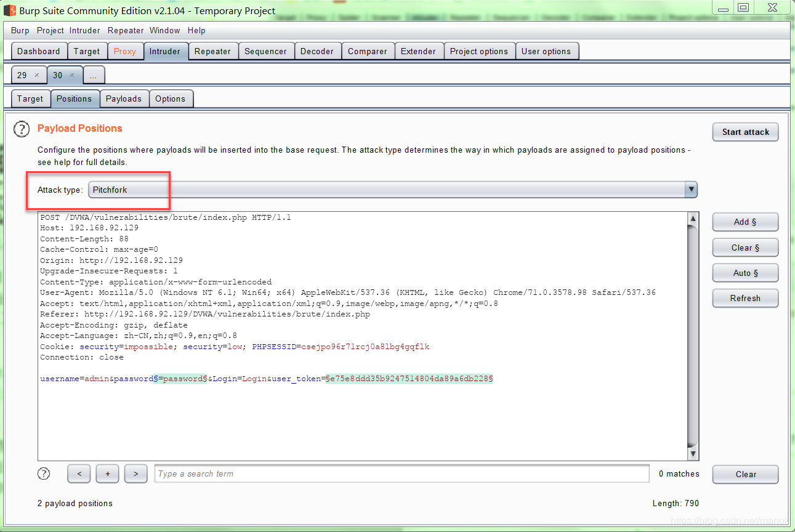Open the Intruder Target sub-tab
Image resolution: width=795 pixels, height=532 pixels.
click(x=30, y=99)
